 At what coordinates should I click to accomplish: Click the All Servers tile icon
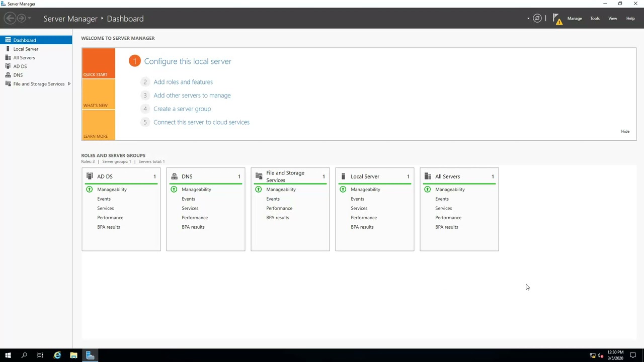coord(428,176)
